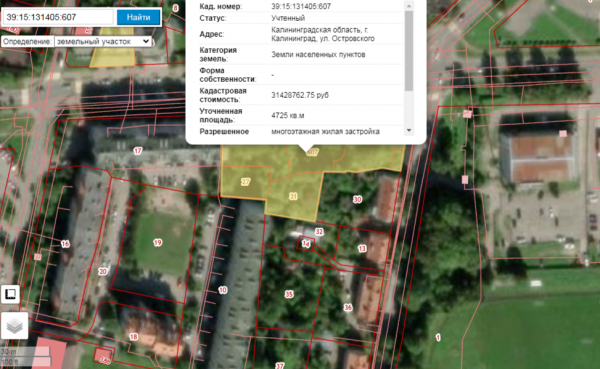
Task: Select parcel labeled 10 on map
Action: (223, 290)
